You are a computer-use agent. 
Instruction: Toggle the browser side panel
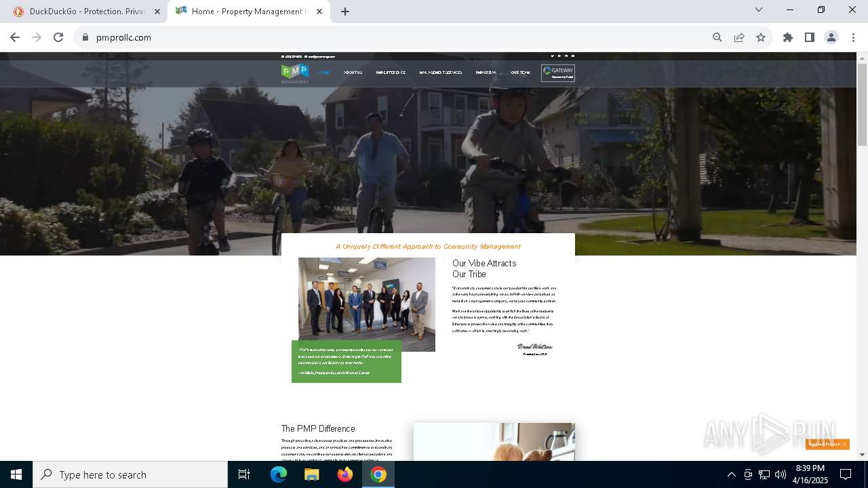pos(810,37)
